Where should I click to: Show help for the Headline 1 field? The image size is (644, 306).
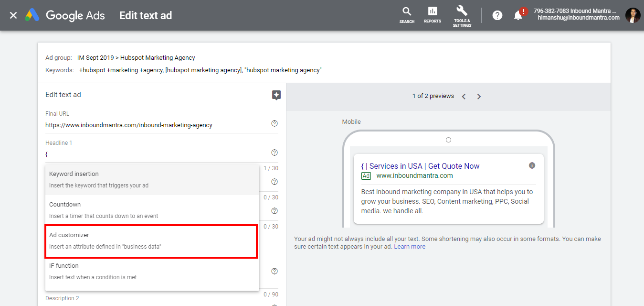coord(274,153)
